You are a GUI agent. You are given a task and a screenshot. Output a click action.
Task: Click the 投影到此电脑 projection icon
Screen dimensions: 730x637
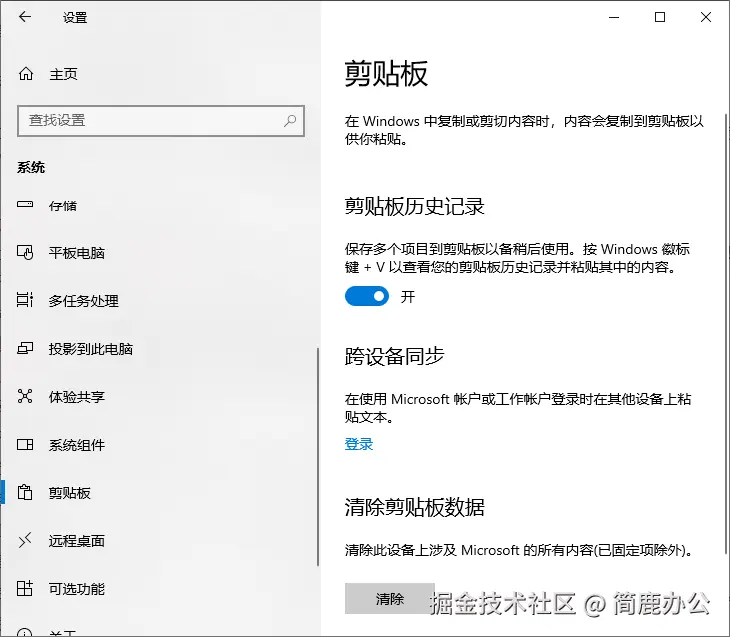pyautogui.click(x=25, y=348)
